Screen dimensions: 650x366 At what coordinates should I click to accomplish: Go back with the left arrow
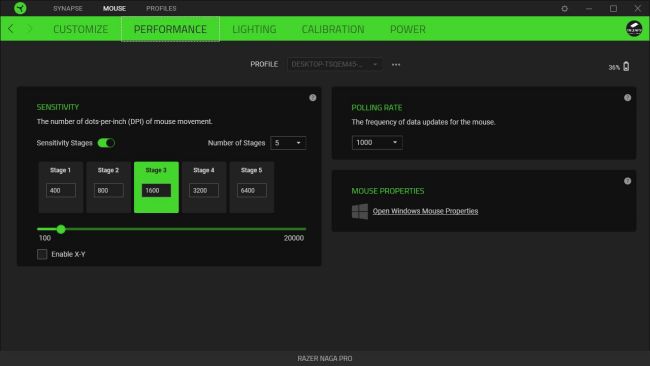(11, 29)
